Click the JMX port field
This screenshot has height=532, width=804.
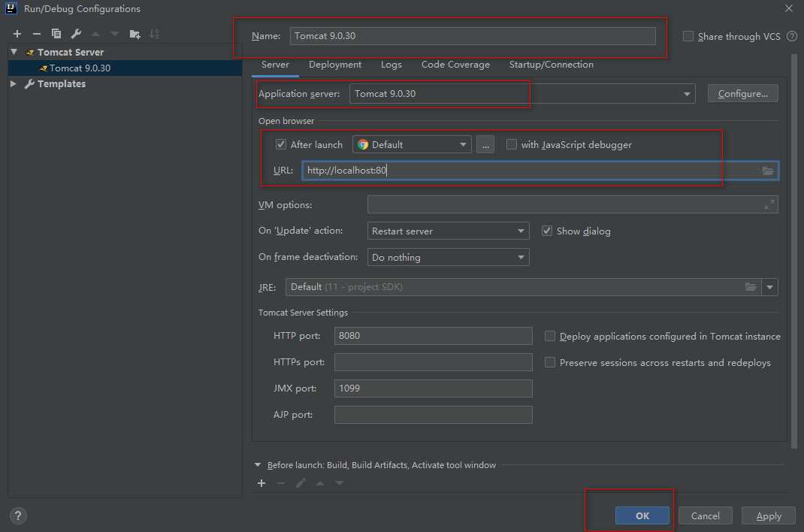tap(433, 388)
